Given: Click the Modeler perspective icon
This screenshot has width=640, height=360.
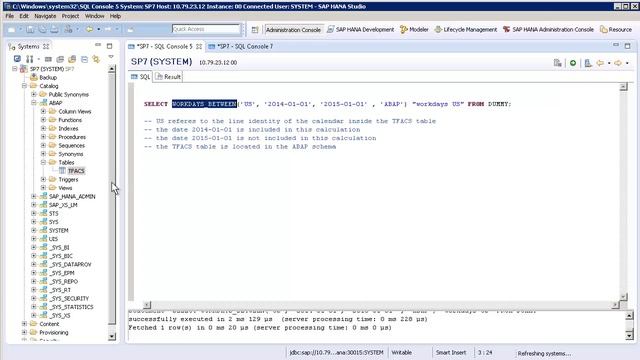Looking at the screenshot, I should 404,29.
